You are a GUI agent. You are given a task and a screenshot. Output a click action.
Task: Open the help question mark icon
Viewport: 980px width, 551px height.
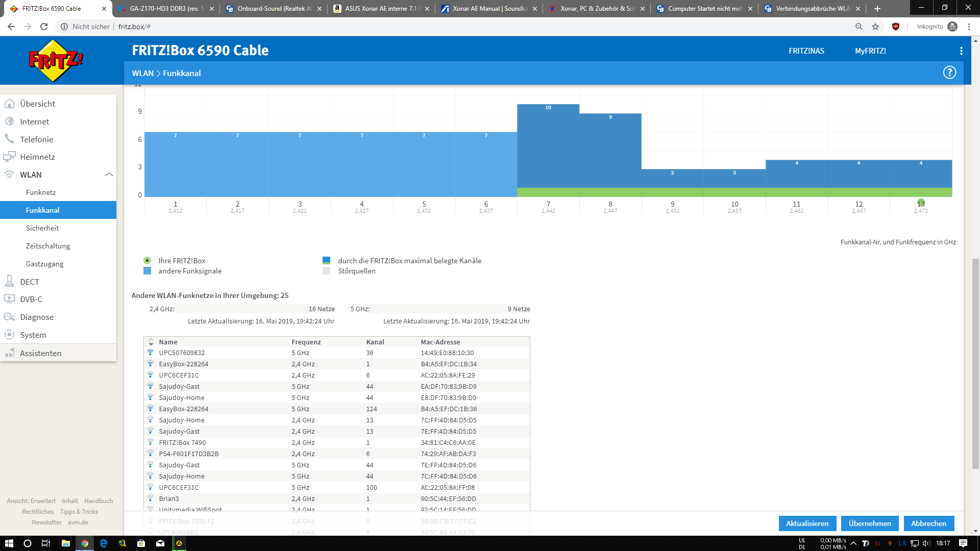tap(949, 72)
